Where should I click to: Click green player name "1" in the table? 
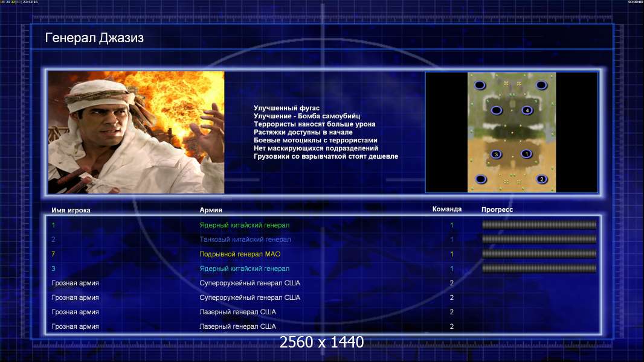tap(53, 225)
